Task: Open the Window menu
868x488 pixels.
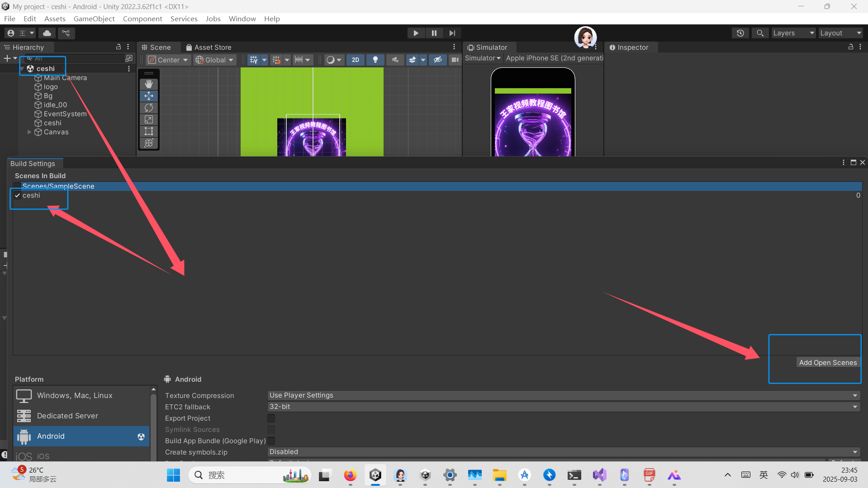Action: tap(242, 19)
